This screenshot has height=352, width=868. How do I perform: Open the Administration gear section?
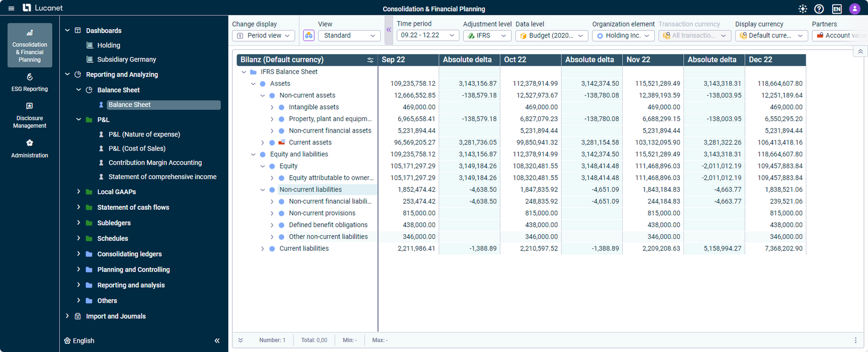(x=30, y=148)
